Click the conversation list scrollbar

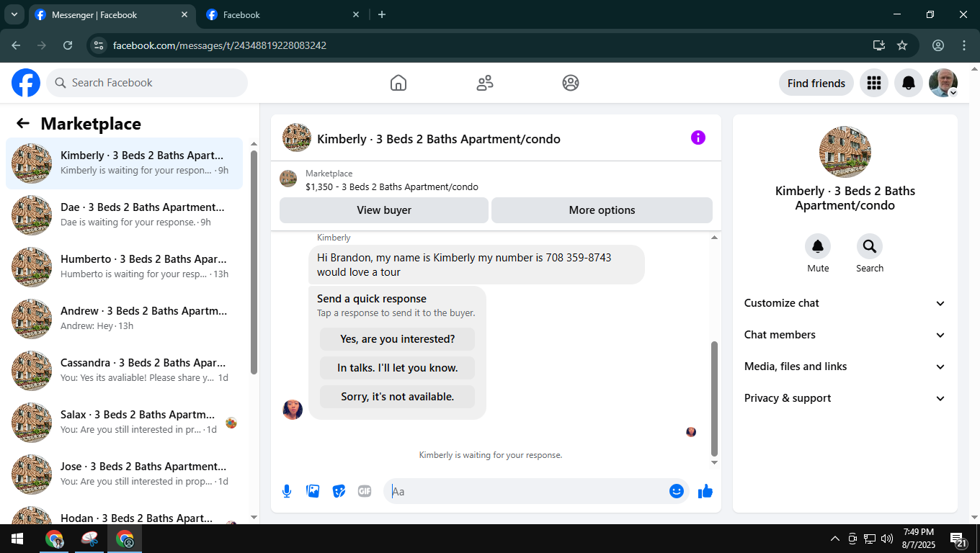pos(254,262)
